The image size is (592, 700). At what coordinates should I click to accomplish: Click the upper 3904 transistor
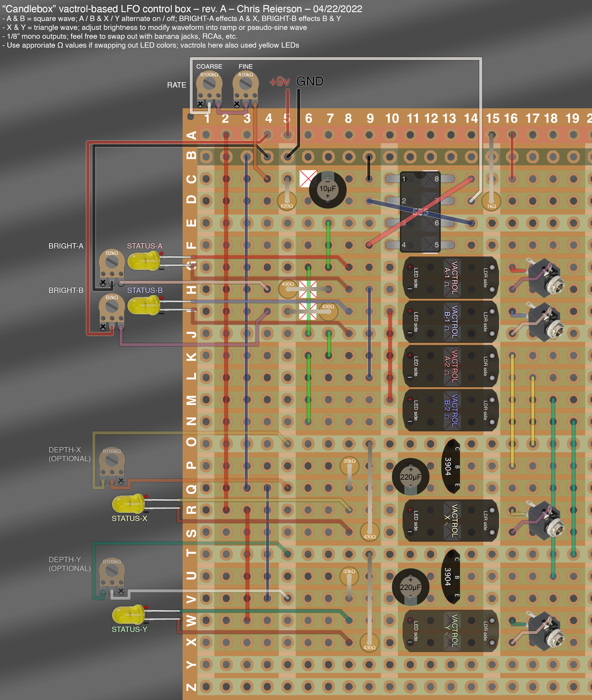451,466
